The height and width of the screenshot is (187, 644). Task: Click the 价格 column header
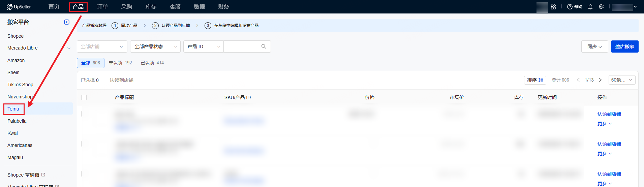tap(370, 97)
